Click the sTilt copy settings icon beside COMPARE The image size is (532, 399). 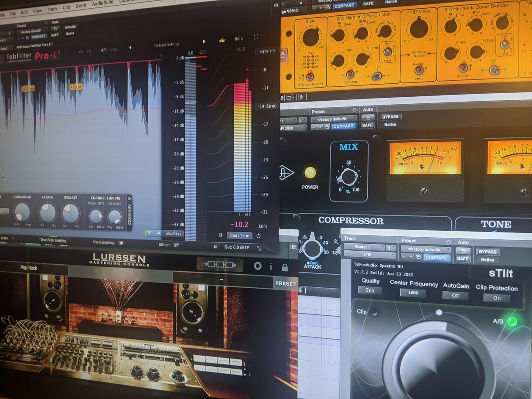click(x=418, y=257)
